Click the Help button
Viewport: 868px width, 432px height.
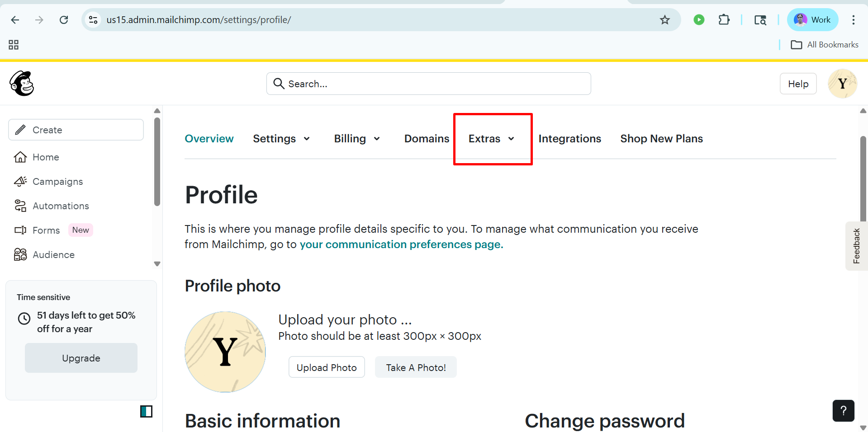point(798,84)
